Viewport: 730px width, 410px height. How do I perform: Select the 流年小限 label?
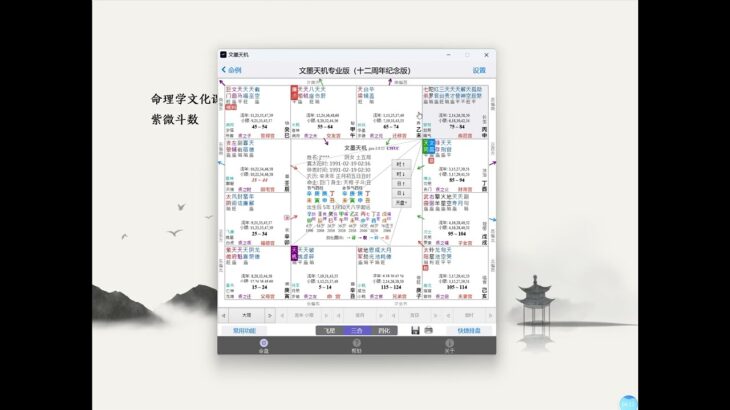click(x=304, y=316)
